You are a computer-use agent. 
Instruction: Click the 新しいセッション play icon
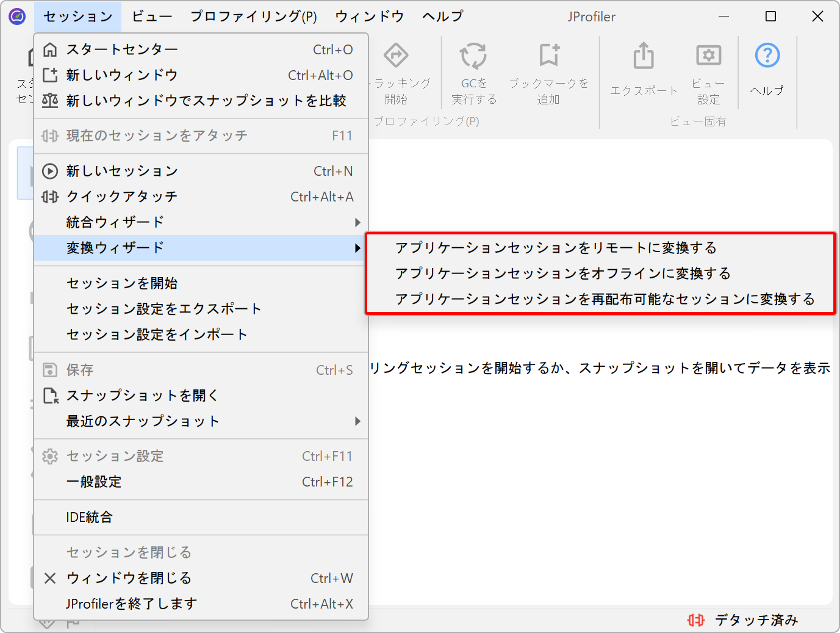pos(50,172)
